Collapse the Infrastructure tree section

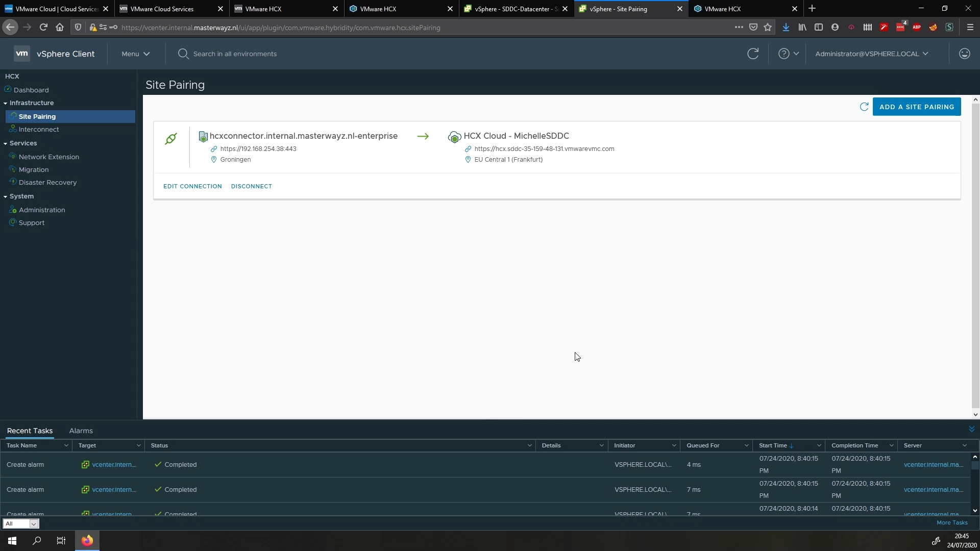pos(5,103)
